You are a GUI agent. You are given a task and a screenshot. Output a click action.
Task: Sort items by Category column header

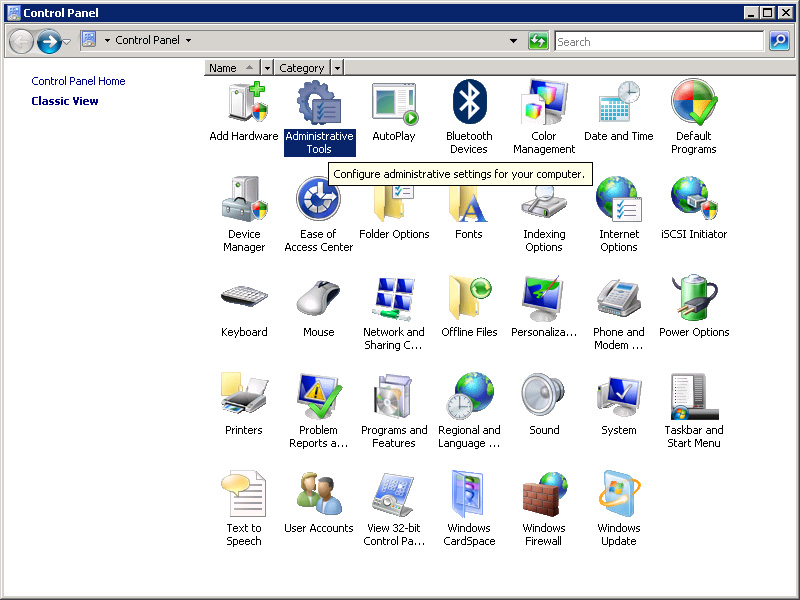pos(302,68)
